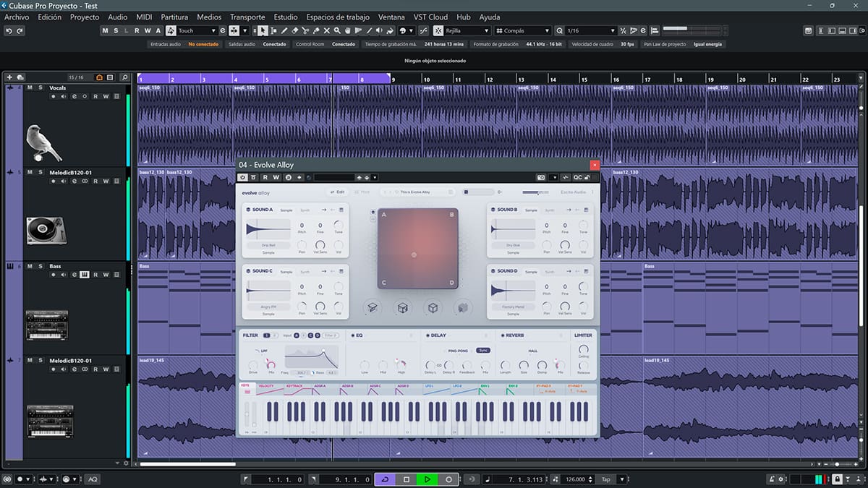Toggle the Evolve Alloy plugin power button
868x488 pixels.
[244, 177]
